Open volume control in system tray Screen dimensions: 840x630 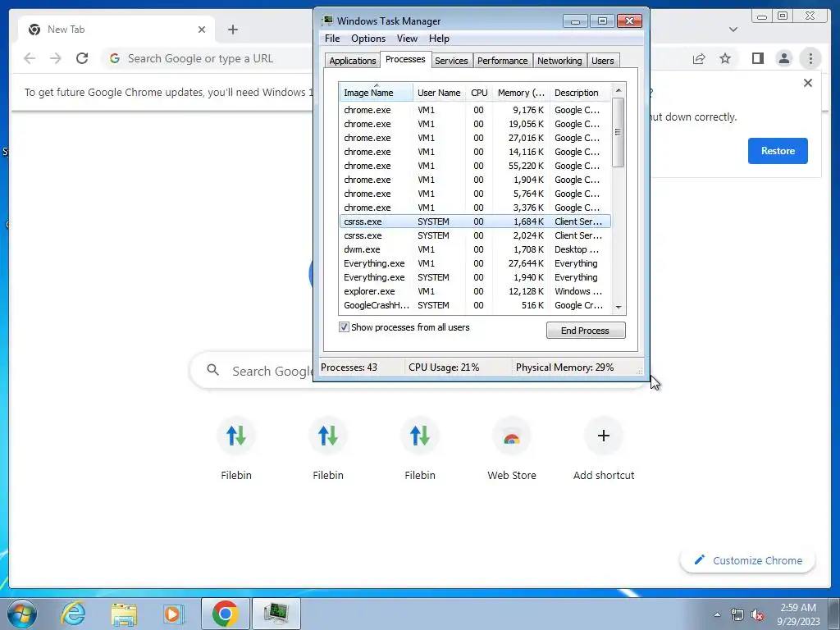(x=757, y=615)
